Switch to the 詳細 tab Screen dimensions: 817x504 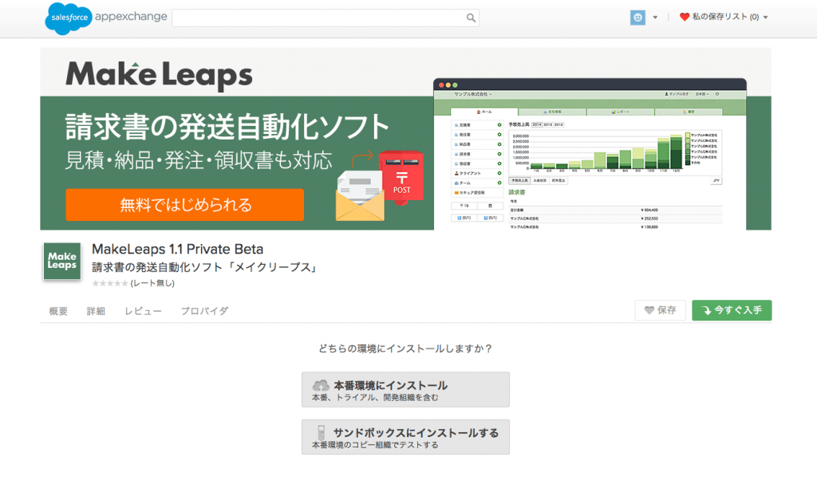click(x=96, y=311)
